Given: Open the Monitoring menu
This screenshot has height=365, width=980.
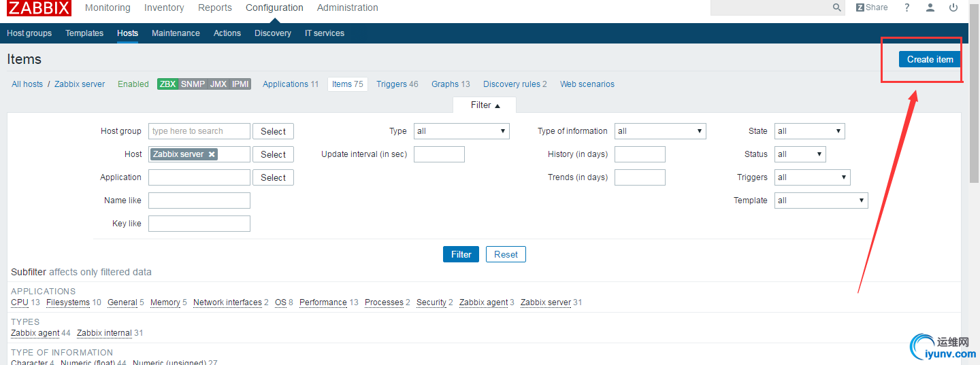Looking at the screenshot, I should point(108,7).
